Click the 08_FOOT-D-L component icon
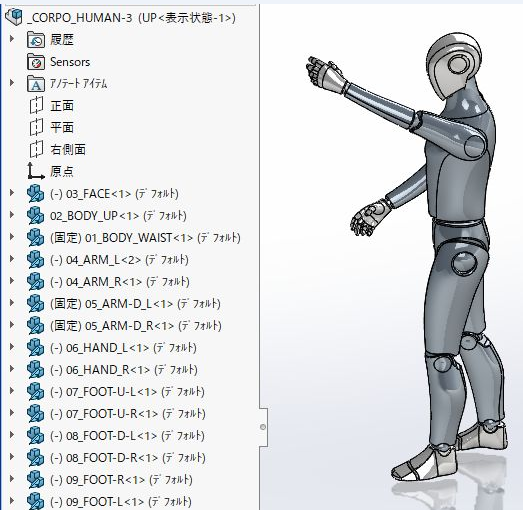 [35, 436]
